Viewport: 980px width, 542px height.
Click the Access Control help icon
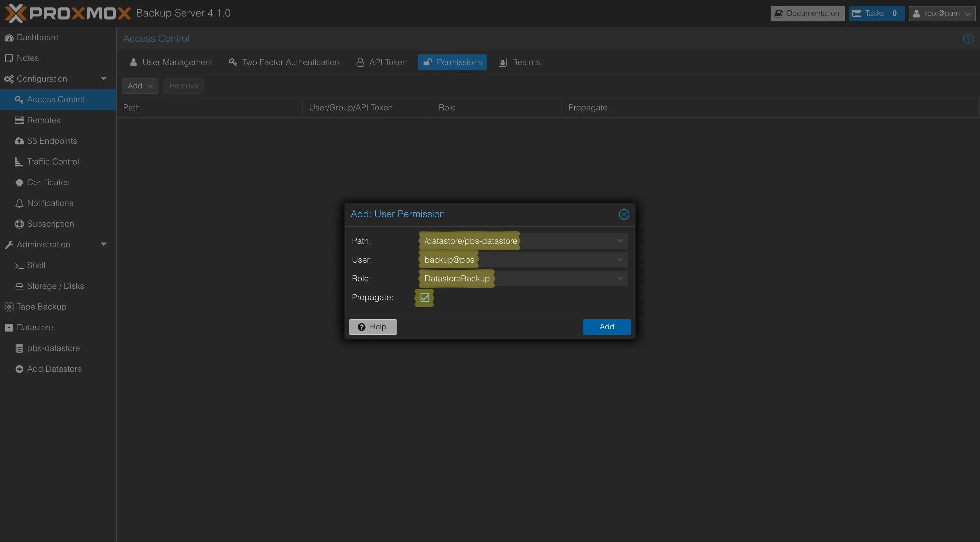[968, 39]
